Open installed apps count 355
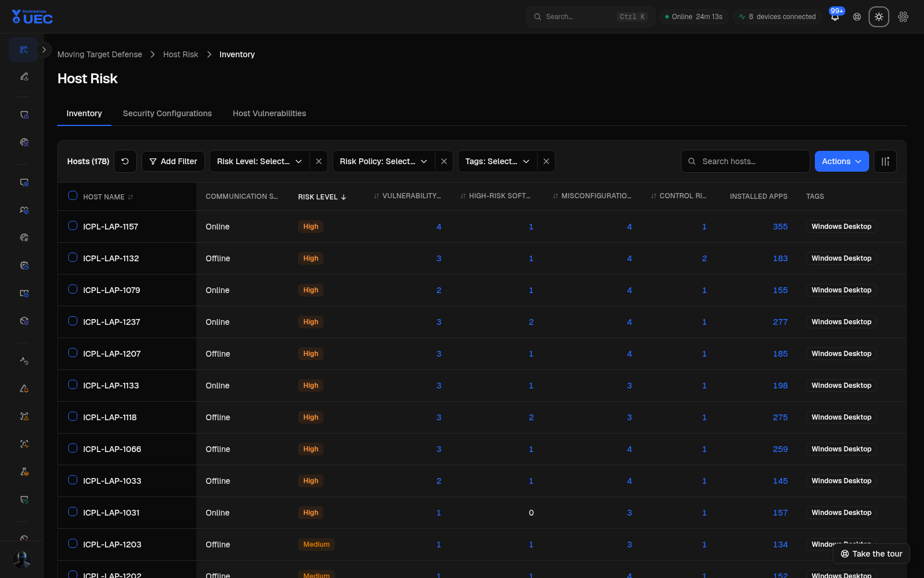Viewport: 924px width, 578px height. coord(780,227)
